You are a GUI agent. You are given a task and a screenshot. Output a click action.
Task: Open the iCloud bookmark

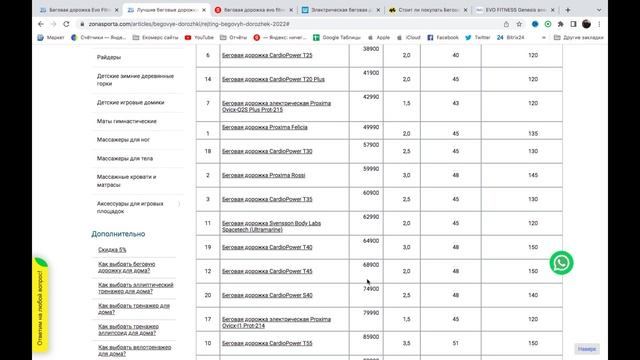[x=409, y=38]
